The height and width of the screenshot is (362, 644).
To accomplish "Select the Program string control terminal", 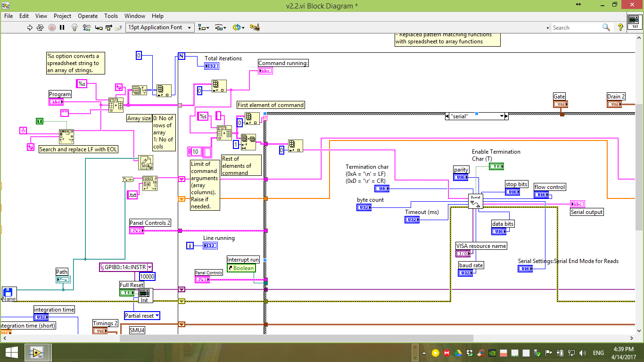I will coord(56,102).
